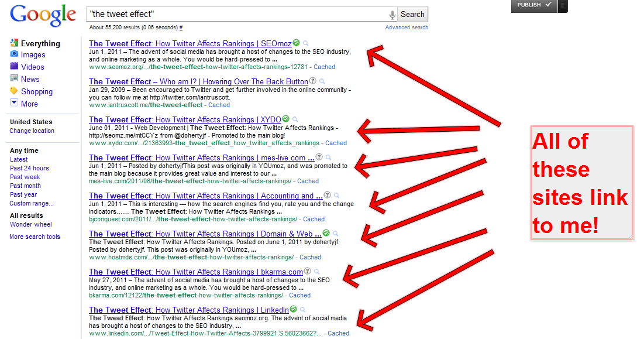Viewport: 644px width, 339px height.
Task: Open the preview magnifier for the SEOmoz result
Action: [305, 43]
